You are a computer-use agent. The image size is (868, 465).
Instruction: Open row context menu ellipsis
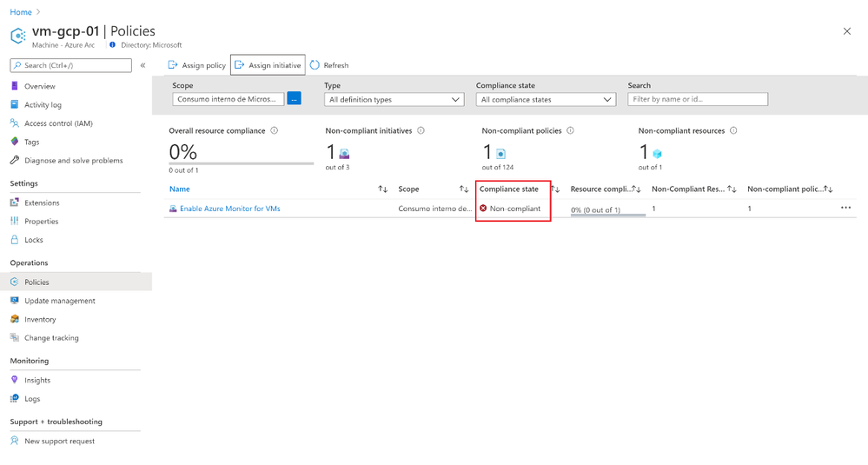[846, 208]
